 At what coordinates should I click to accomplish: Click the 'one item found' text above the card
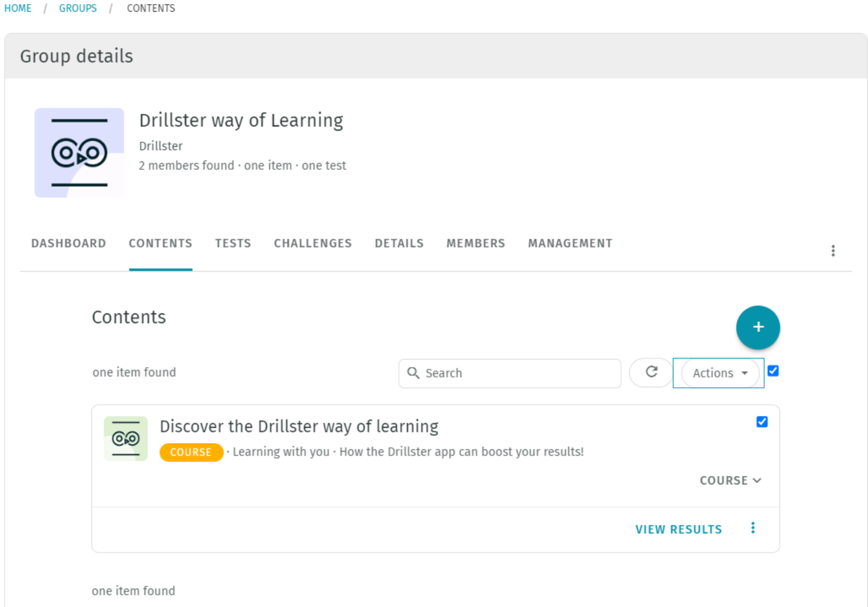coord(134,372)
